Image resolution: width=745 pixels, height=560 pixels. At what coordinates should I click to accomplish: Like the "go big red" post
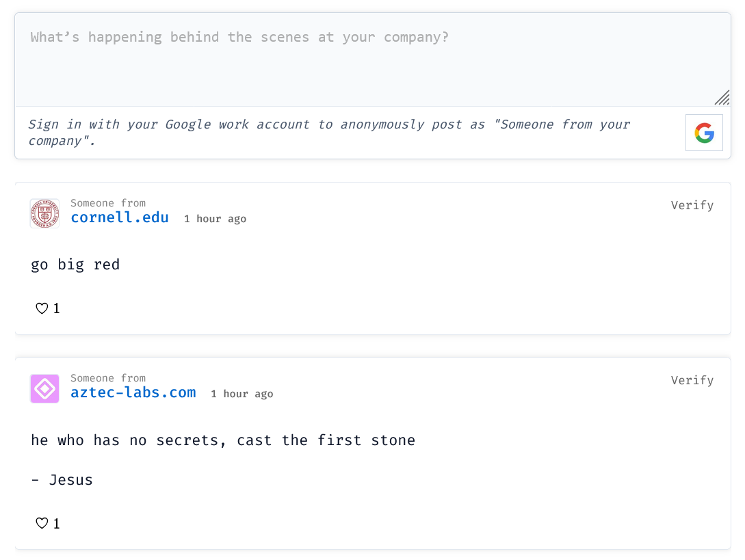[42, 308]
